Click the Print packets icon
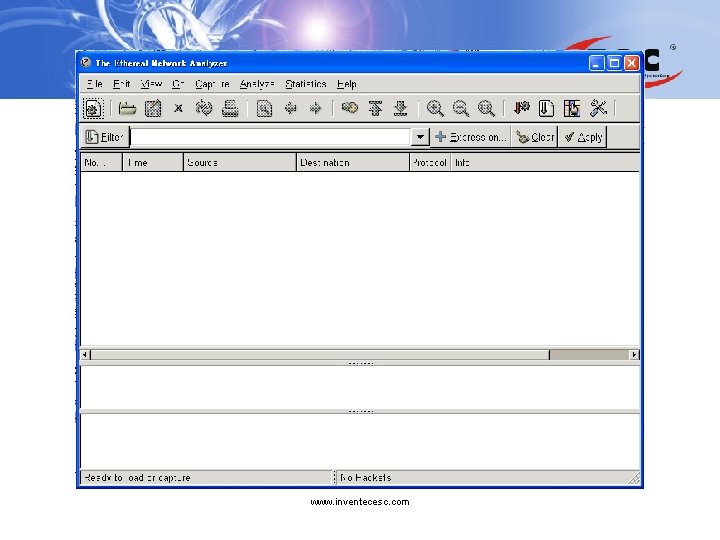The height and width of the screenshot is (540, 720). [230, 109]
